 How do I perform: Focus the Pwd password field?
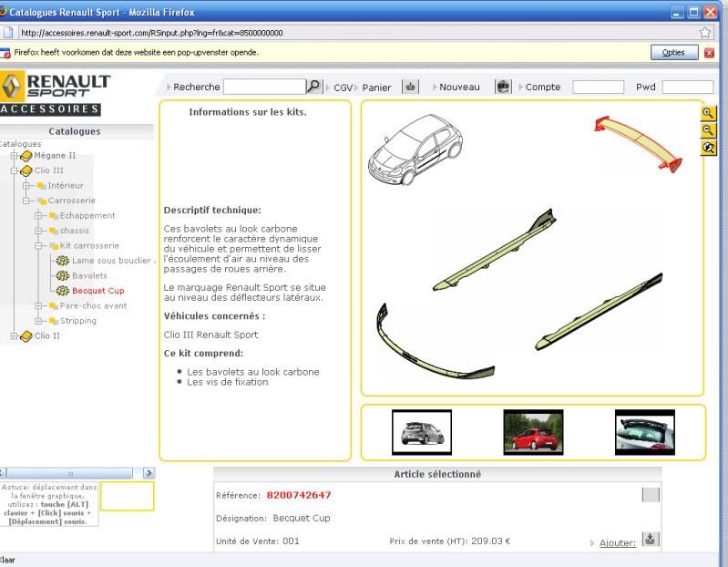click(x=688, y=87)
